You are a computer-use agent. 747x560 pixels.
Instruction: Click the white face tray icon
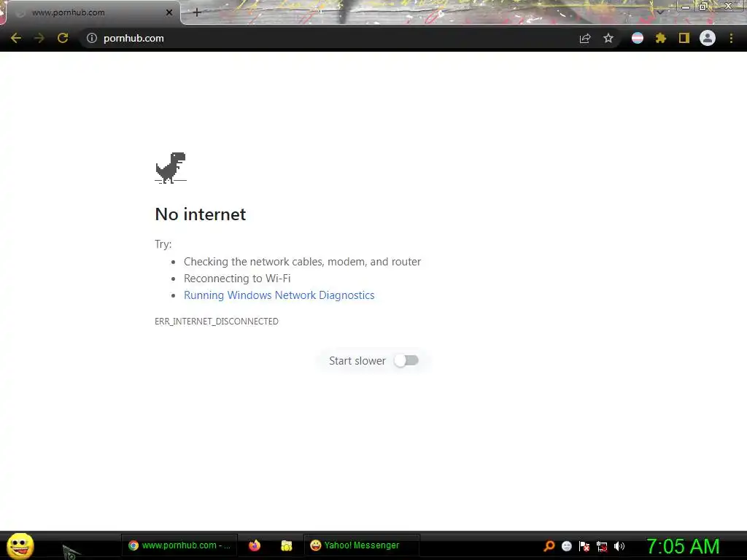point(566,546)
